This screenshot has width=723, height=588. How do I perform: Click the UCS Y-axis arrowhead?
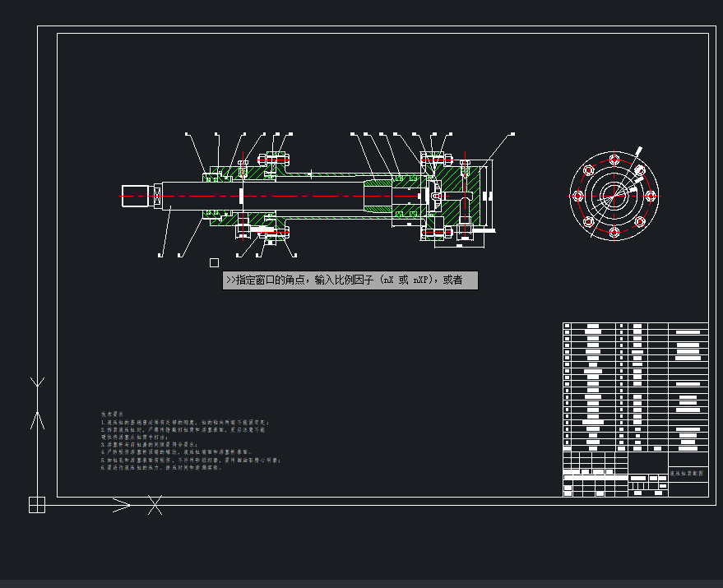coord(37,420)
